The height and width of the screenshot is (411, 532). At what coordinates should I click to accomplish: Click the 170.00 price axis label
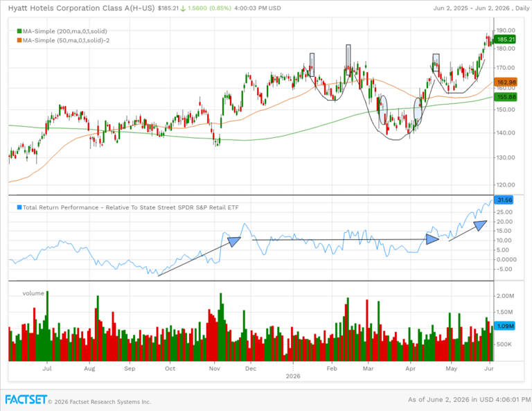click(x=506, y=67)
